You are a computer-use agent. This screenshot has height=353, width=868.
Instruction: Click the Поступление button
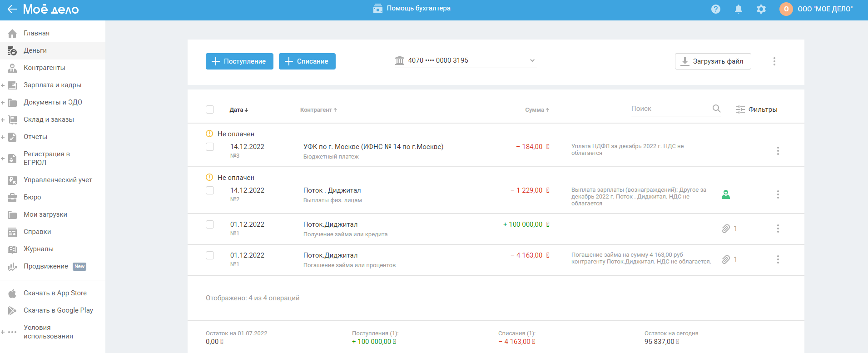pos(239,61)
